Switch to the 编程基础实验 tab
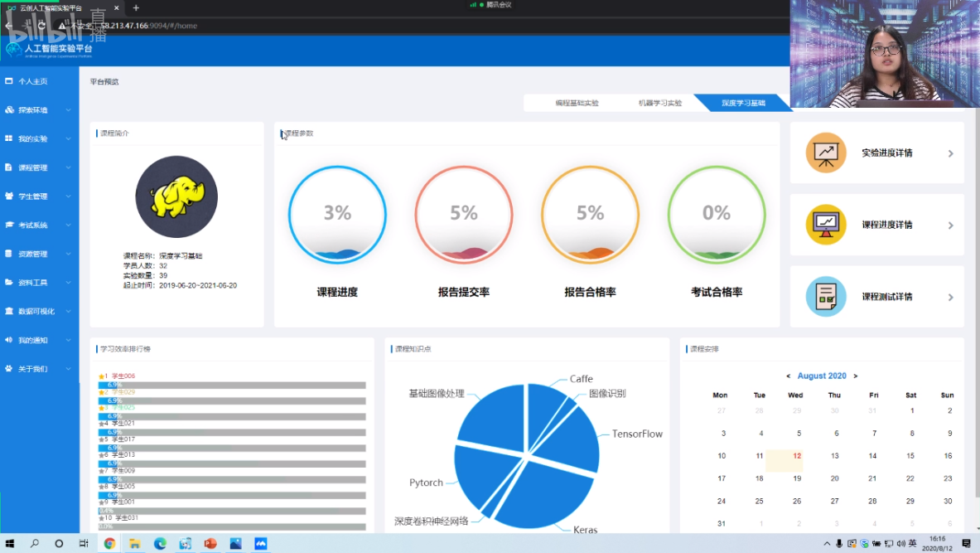This screenshot has height=553, width=980. tap(577, 104)
